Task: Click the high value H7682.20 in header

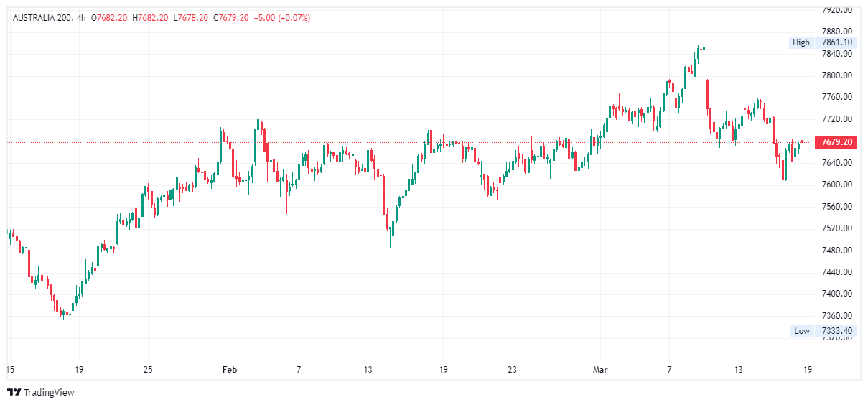Action: tap(151, 18)
